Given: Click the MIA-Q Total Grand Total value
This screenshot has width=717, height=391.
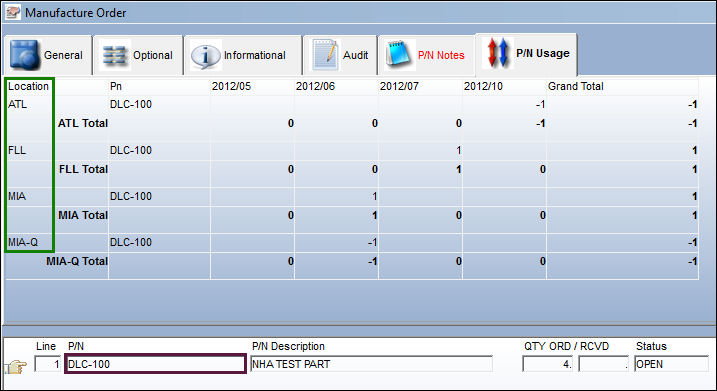Looking at the screenshot, I should pos(692,262).
